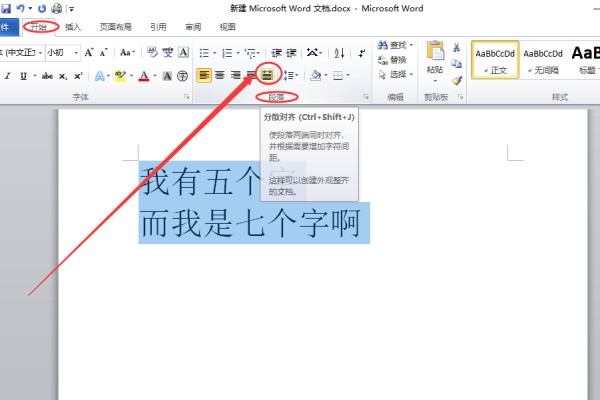Click the Cut scissors icon
600x400 pixels.
click(457, 47)
